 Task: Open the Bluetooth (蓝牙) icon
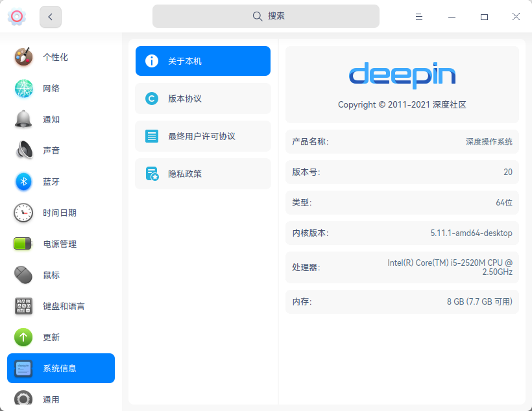23,182
